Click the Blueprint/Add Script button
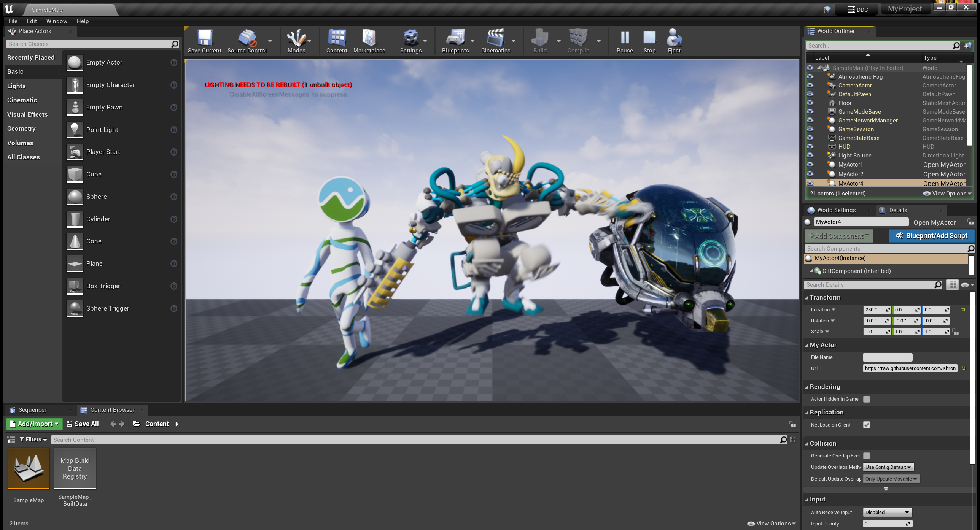This screenshot has width=980, height=530. 932,236
